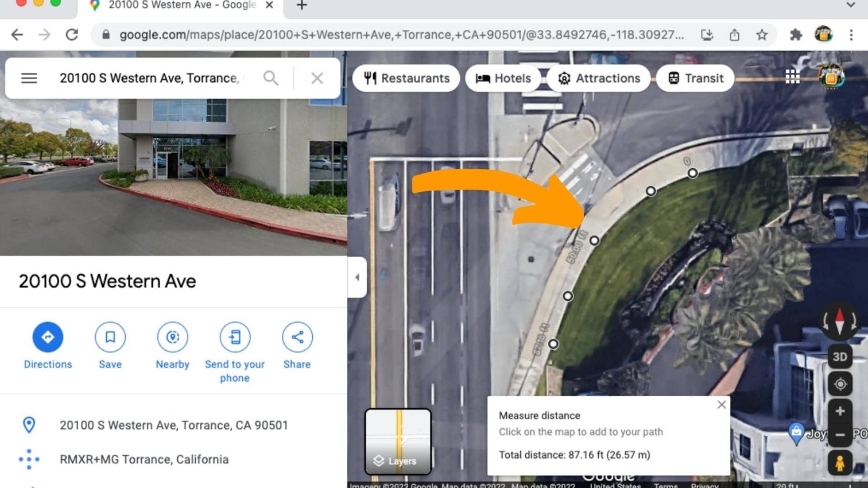Toggle the Hotels filter chip
This screenshot has width=868, height=488.
(x=502, y=78)
